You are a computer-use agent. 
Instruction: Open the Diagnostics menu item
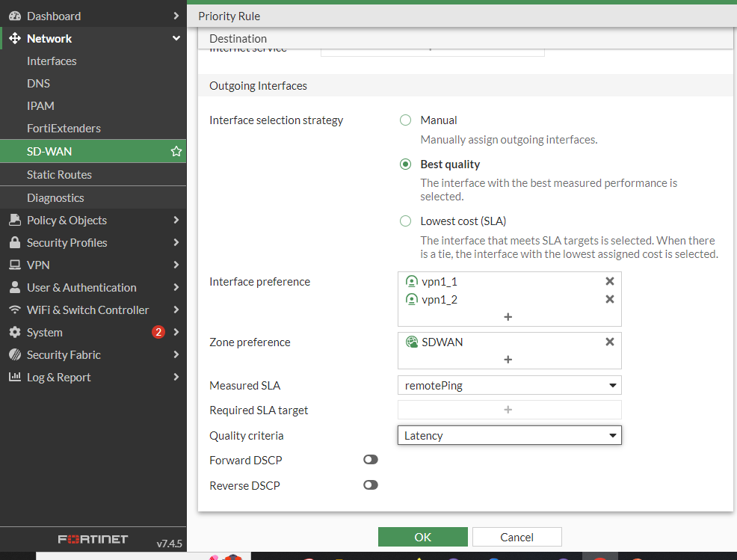pyautogui.click(x=93, y=198)
